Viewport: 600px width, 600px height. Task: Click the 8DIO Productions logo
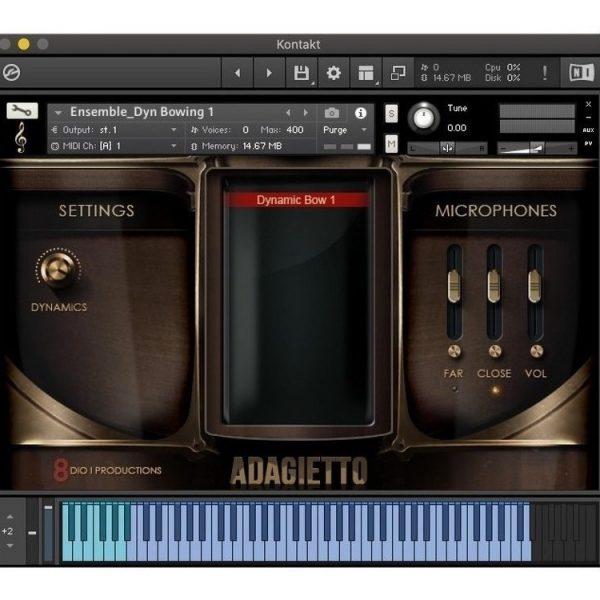click(108, 470)
